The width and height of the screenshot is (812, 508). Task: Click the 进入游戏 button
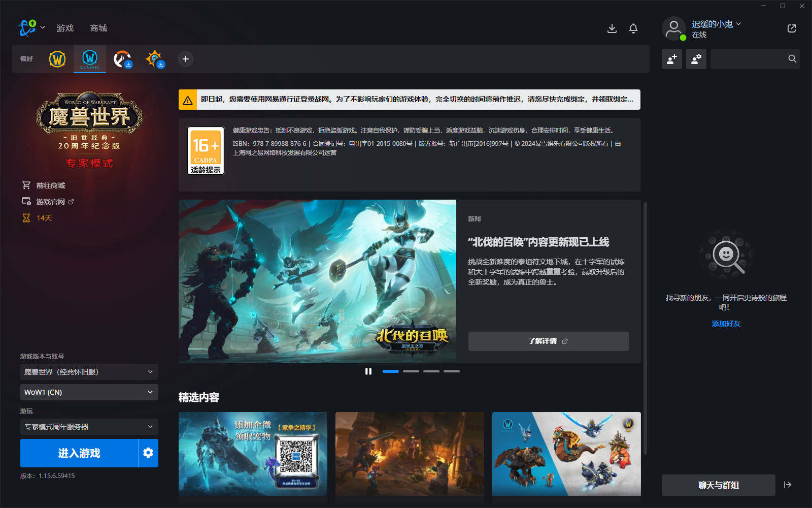[x=79, y=453]
